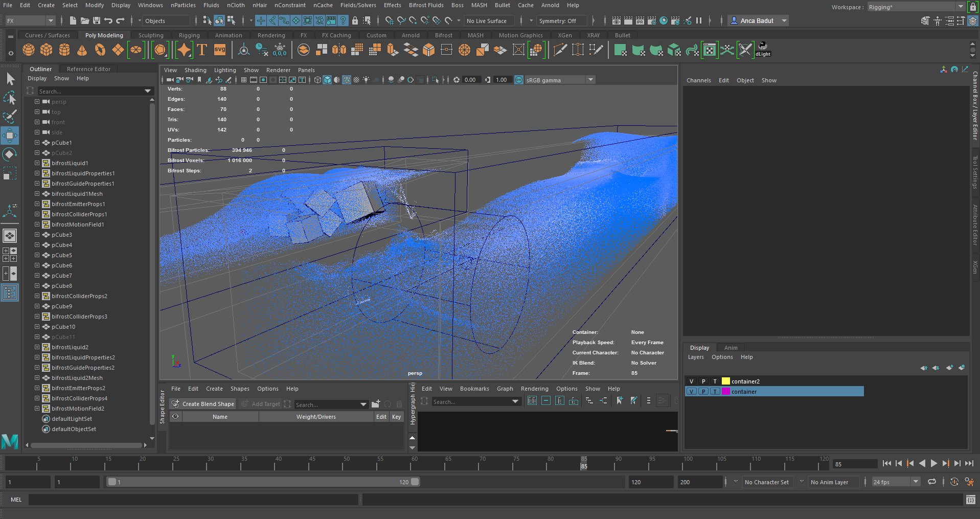The height and width of the screenshot is (519, 980).
Task: Click the SVG import shelf icon
Action: point(220,50)
